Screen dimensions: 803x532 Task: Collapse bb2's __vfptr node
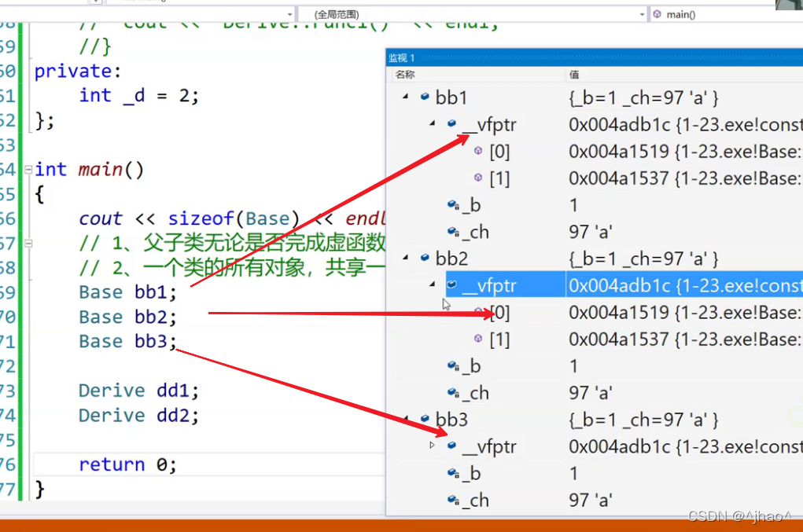(433, 284)
